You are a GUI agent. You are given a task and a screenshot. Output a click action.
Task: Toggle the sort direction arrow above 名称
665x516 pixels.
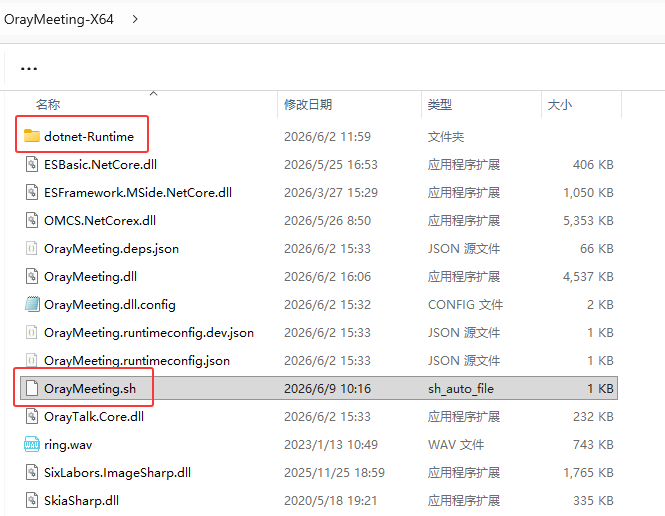click(154, 93)
